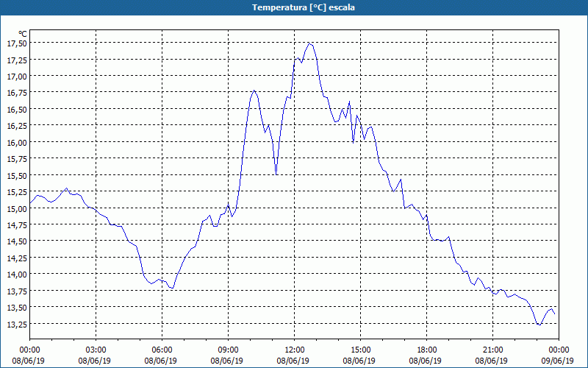Select the 17,50 temperature axis label
588x368 pixels.
(17, 43)
